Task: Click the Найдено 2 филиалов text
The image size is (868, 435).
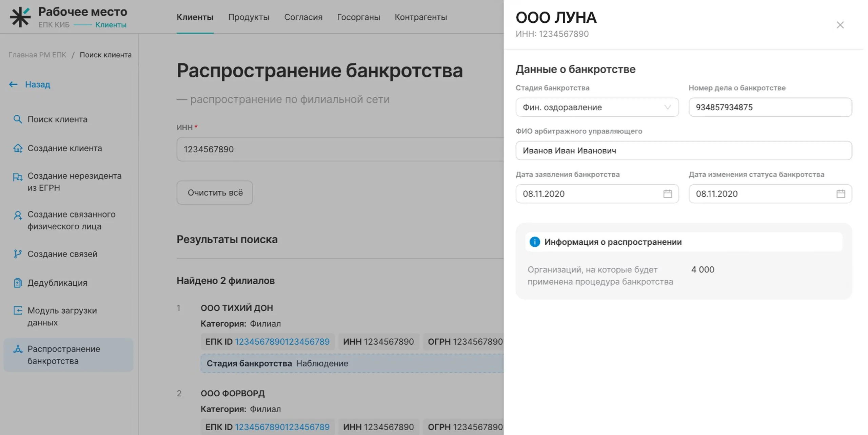Action: click(225, 281)
